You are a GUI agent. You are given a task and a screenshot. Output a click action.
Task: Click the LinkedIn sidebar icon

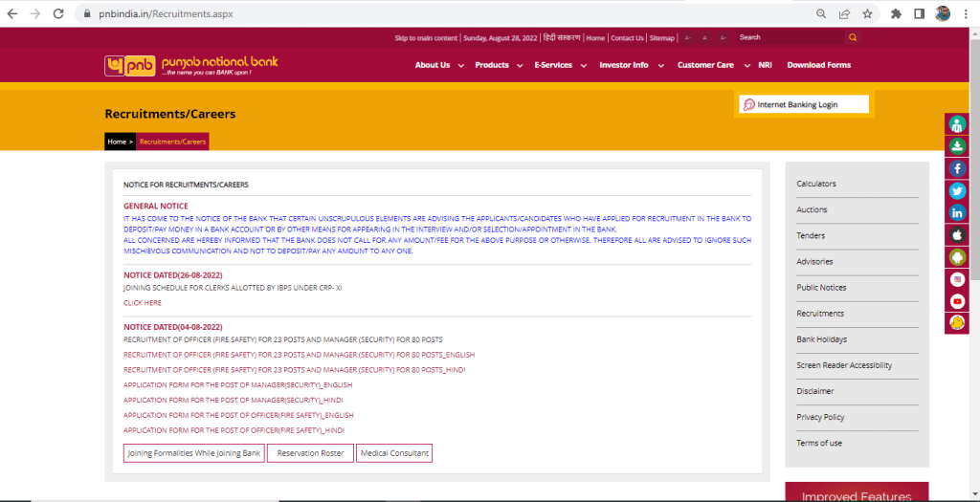coord(957,213)
